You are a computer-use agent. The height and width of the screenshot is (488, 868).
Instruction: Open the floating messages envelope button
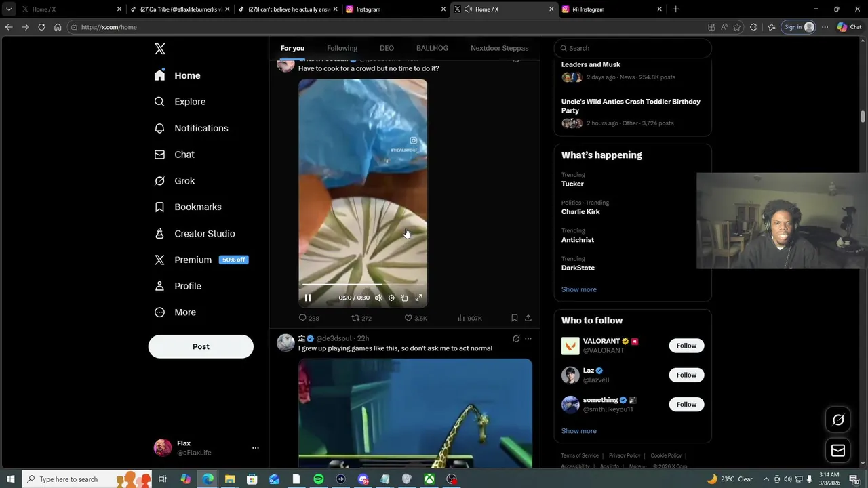(838, 450)
